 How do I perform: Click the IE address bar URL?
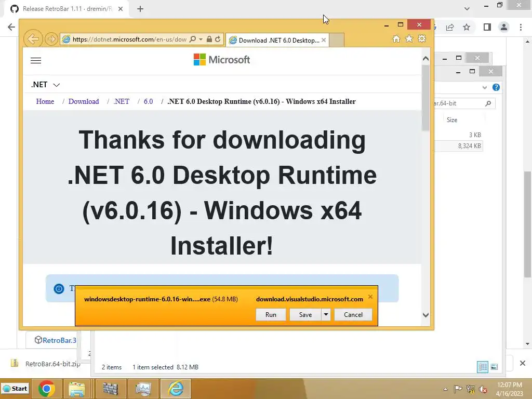tap(129, 39)
